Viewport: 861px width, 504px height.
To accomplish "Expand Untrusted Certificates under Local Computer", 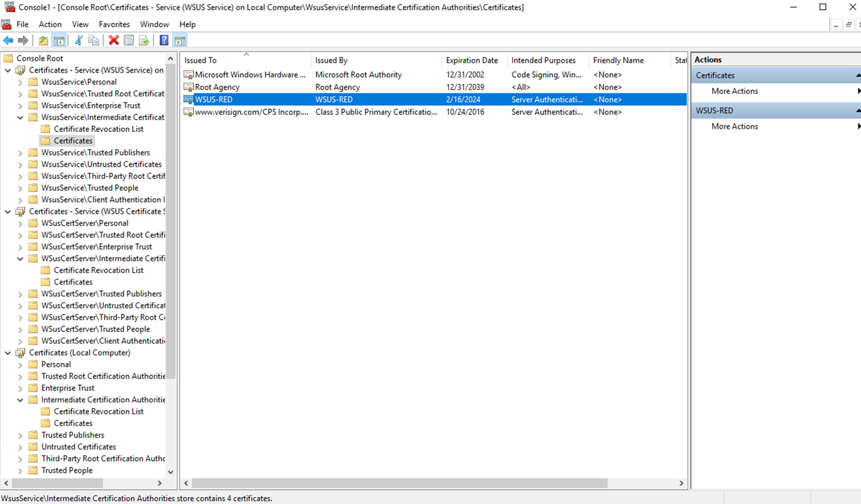I will pos(20,447).
